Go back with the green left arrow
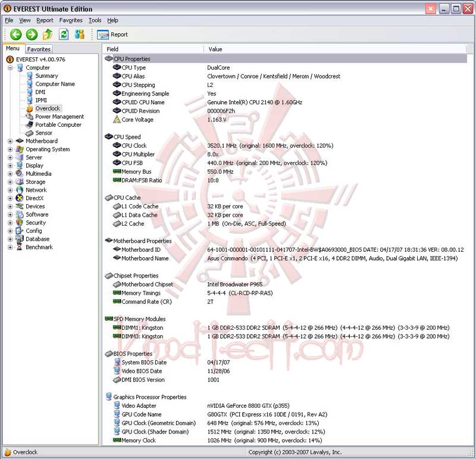476x459 pixels. pos(15,35)
